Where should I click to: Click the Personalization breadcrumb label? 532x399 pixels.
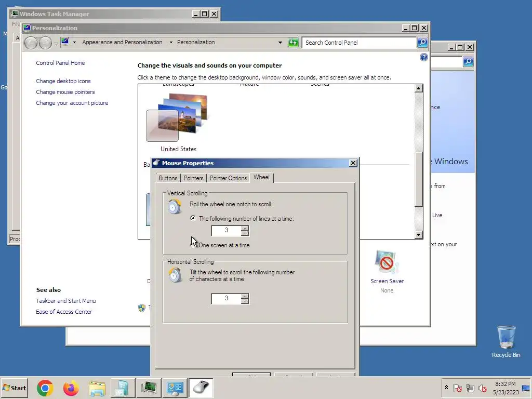point(196,42)
